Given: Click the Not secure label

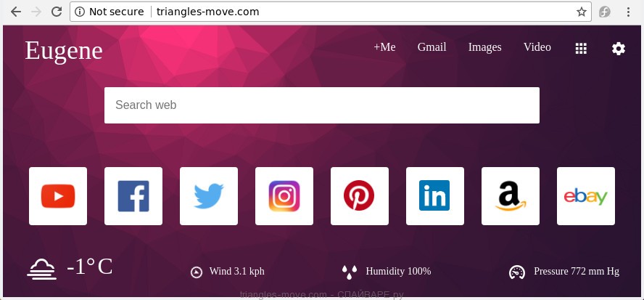Looking at the screenshot, I should (x=116, y=12).
